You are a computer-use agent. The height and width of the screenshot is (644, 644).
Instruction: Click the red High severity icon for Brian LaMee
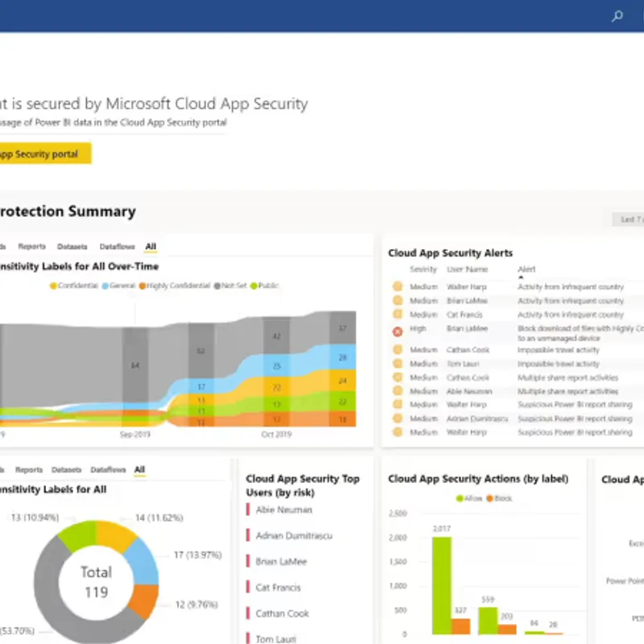click(x=398, y=332)
